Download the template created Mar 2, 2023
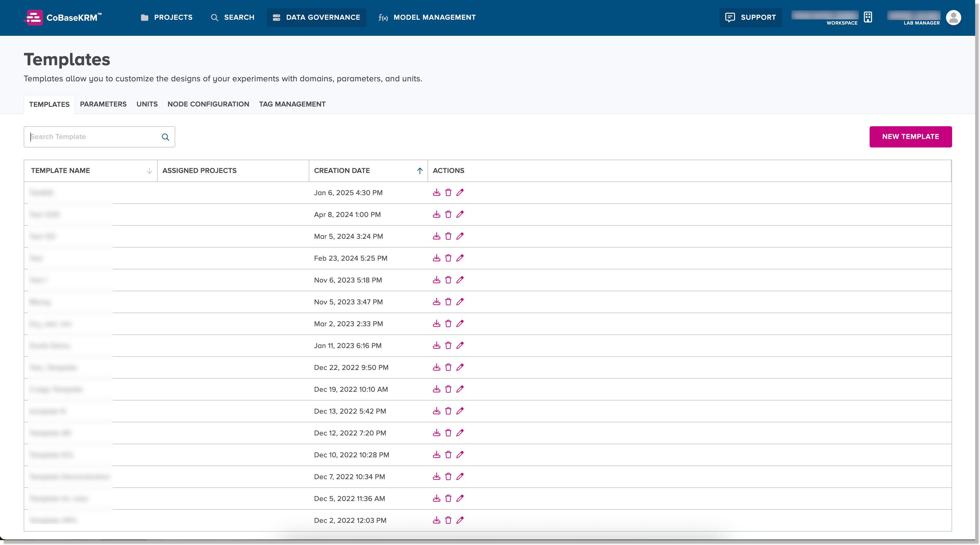This screenshot has height=545, width=980. [x=436, y=323]
